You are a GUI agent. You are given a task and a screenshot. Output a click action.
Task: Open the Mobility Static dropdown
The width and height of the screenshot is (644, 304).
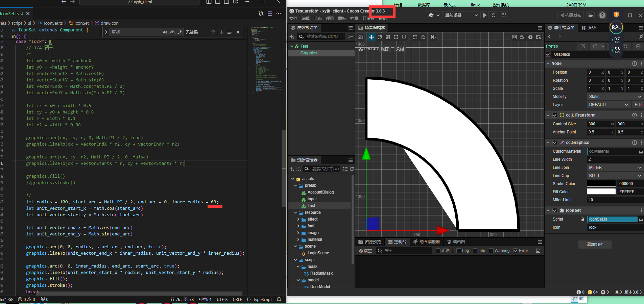(x=615, y=97)
